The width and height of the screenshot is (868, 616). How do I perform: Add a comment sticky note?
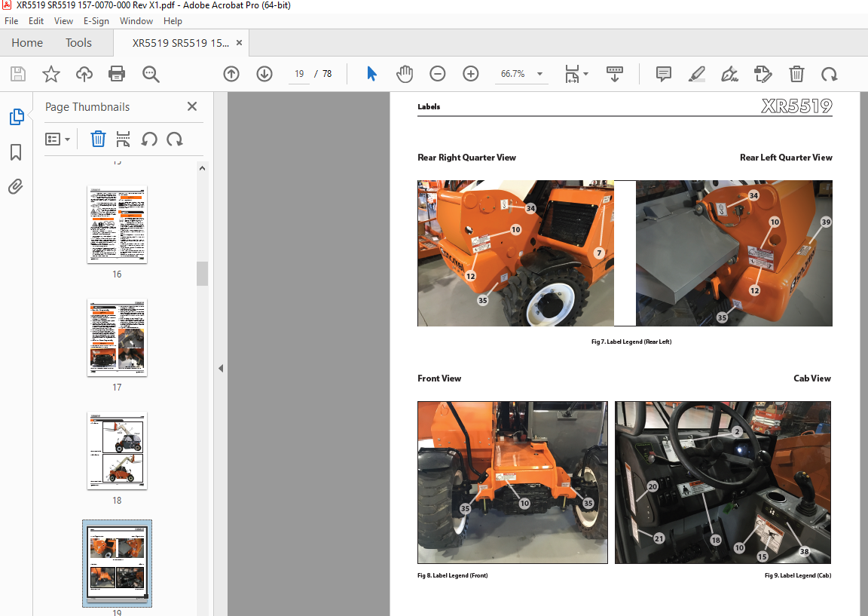pos(663,74)
